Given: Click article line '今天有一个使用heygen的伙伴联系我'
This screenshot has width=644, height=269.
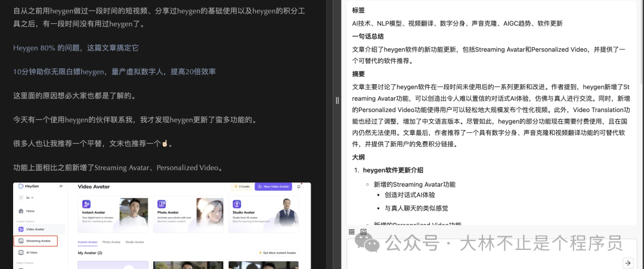Looking at the screenshot, I should pyautogui.click(x=75, y=120).
